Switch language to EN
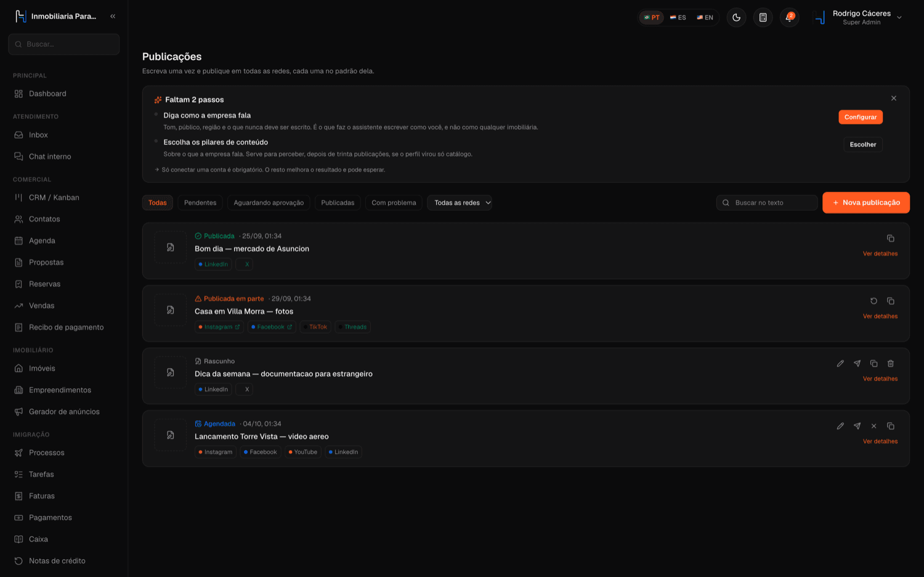 (705, 17)
